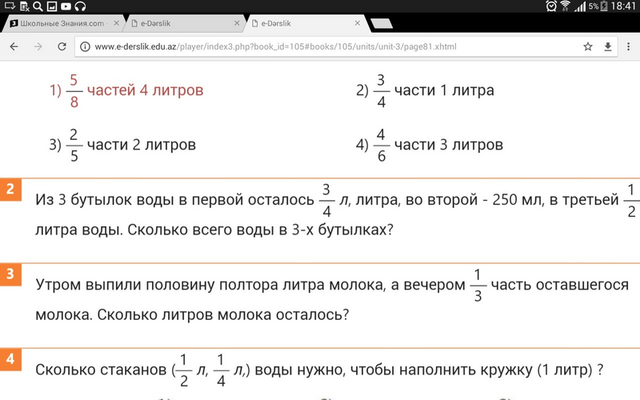Click text 'Из 3 бутылок воды в первой осталось'

(175, 200)
